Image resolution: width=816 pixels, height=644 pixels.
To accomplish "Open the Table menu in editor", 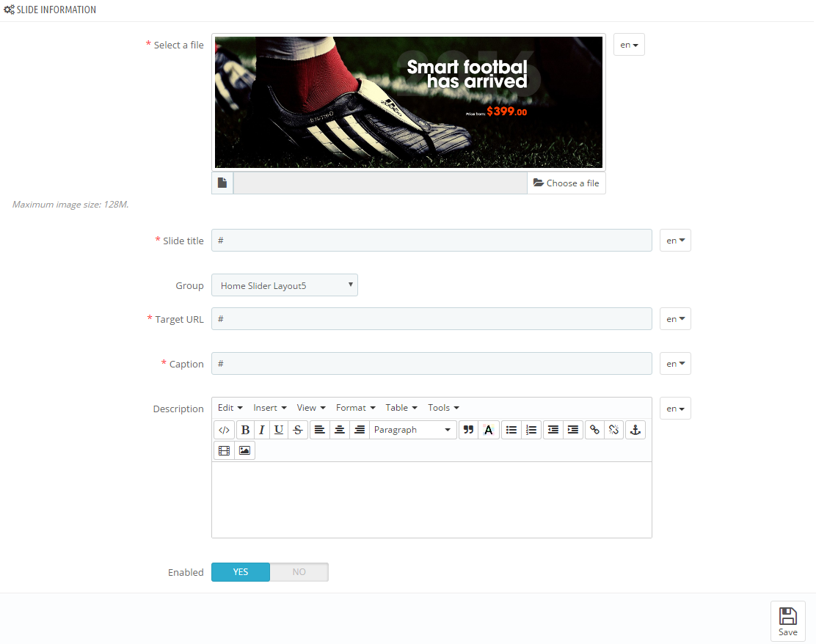I will coord(401,408).
